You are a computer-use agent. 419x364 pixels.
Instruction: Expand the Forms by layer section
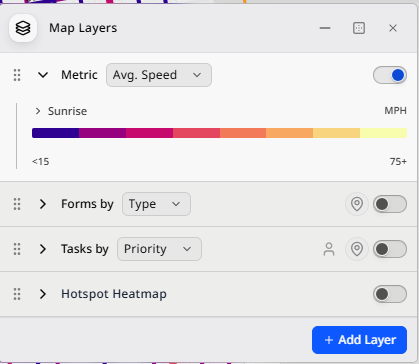tap(43, 204)
